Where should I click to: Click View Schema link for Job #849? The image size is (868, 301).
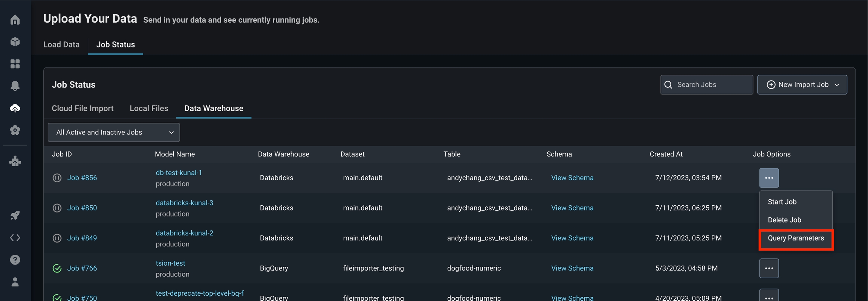572,238
